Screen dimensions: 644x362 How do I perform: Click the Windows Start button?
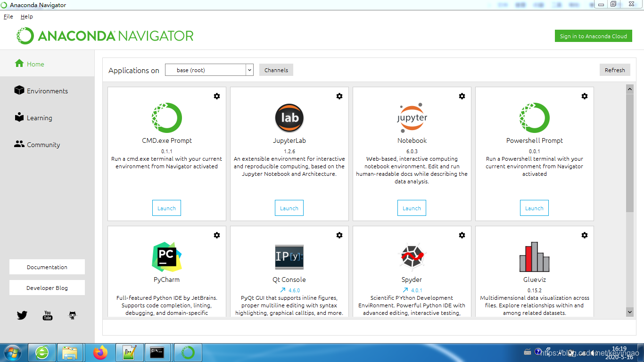tap(12, 352)
